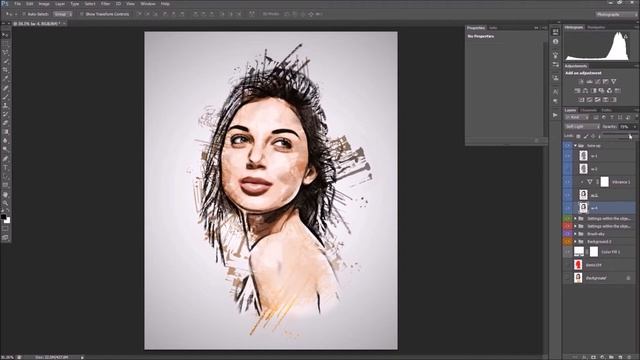The height and width of the screenshot is (360, 640).
Task: Expand the violet-labeled layer group
Action: coord(576,234)
